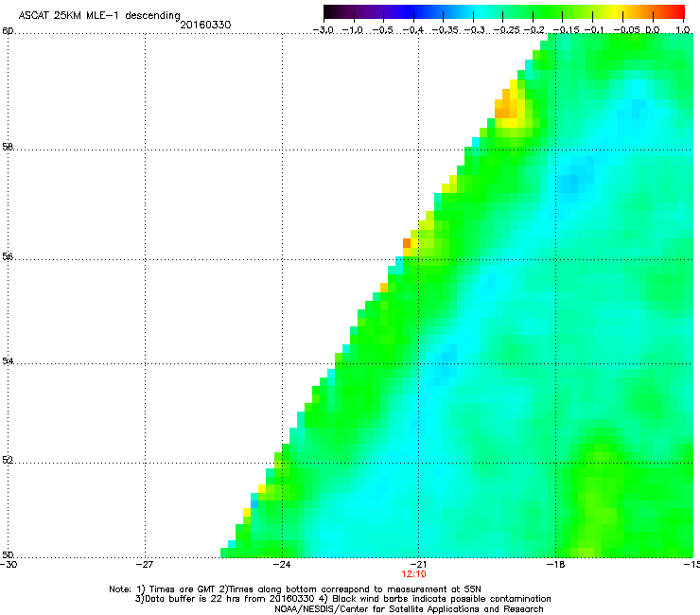Click longitude axis label -21
Viewport: 700px width, 615px height.
pyautogui.click(x=418, y=565)
